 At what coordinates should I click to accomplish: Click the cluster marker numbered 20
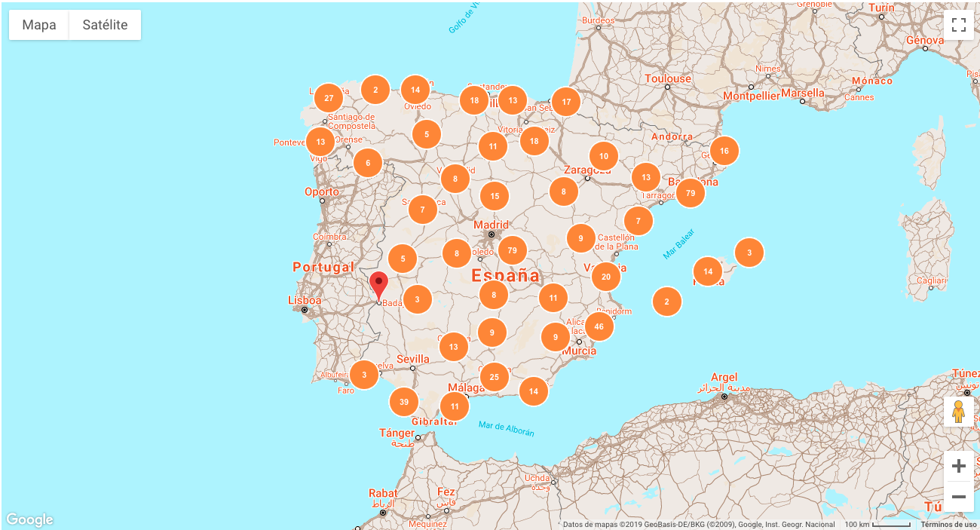[606, 277]
